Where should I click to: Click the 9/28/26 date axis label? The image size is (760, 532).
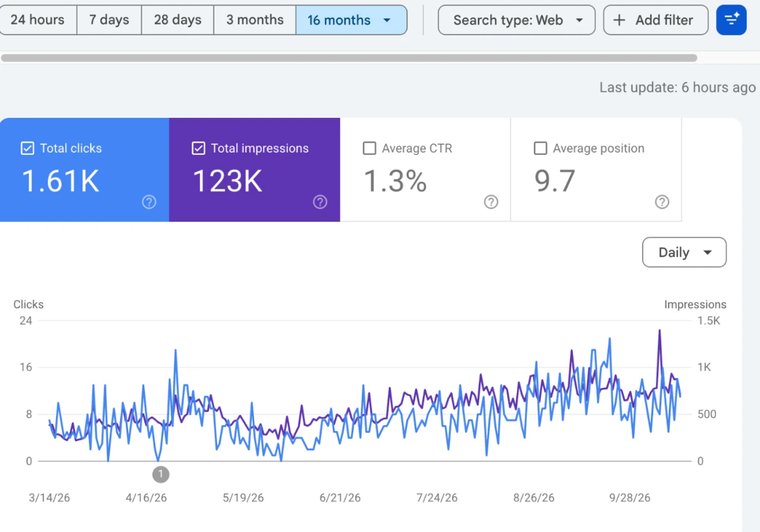(x=630, y=498)
